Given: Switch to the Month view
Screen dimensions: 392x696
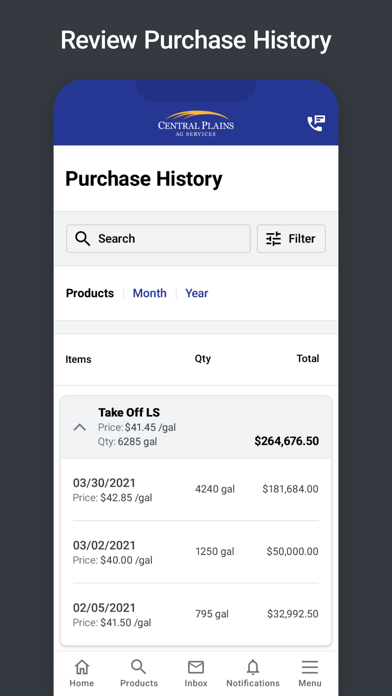Looking at the screenshot, I should [x=150, y=293].
